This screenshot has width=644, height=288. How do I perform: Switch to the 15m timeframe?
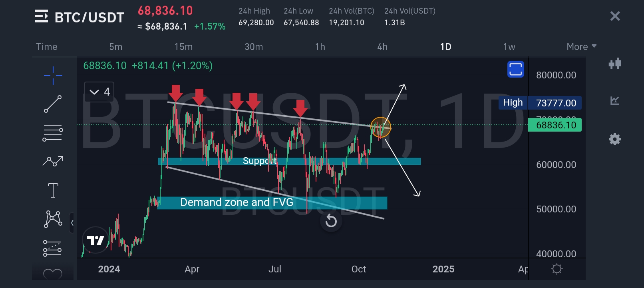point(183,47)
